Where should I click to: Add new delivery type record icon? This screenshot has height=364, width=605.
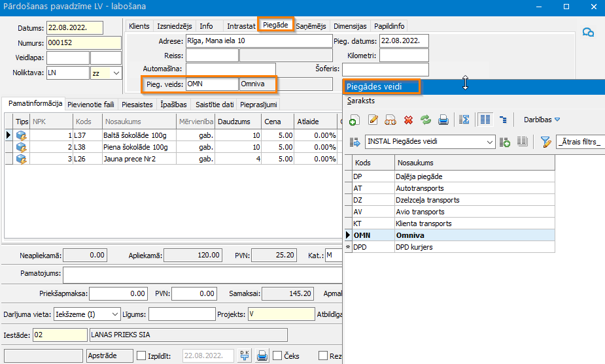(x=354, y=120)
